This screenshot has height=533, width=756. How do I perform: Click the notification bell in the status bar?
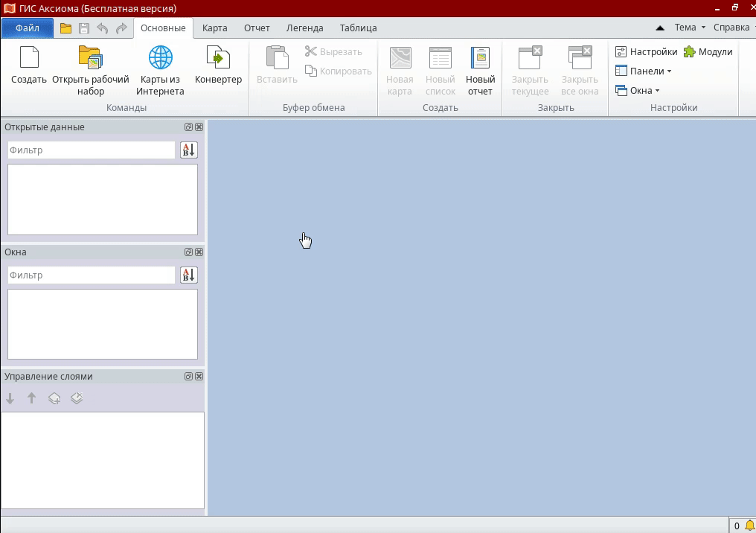pyautogui.click(x=749, y=526)
